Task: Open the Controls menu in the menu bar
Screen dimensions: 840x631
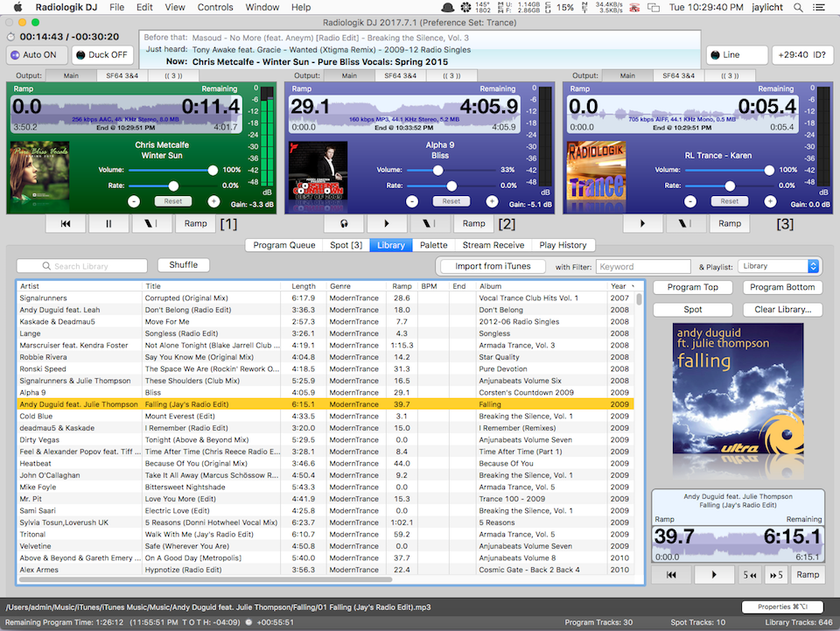Action: tap(215, 7)
